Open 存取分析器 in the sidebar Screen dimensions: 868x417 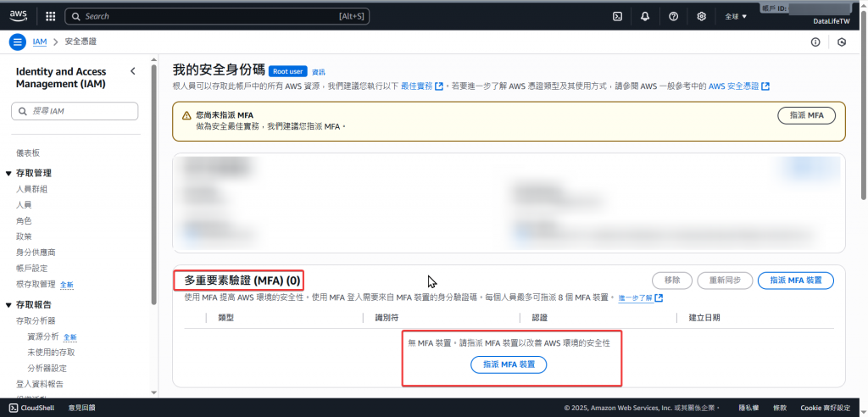coord(36,320)
